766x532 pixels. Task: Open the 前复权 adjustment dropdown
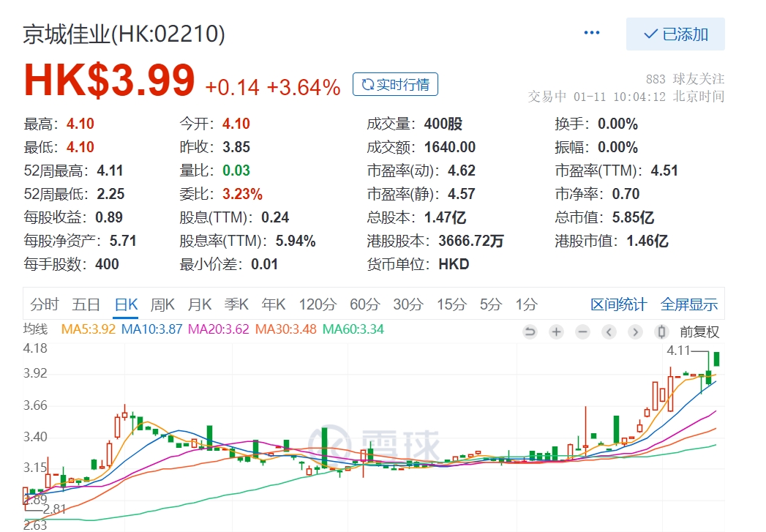coord(699,332)
